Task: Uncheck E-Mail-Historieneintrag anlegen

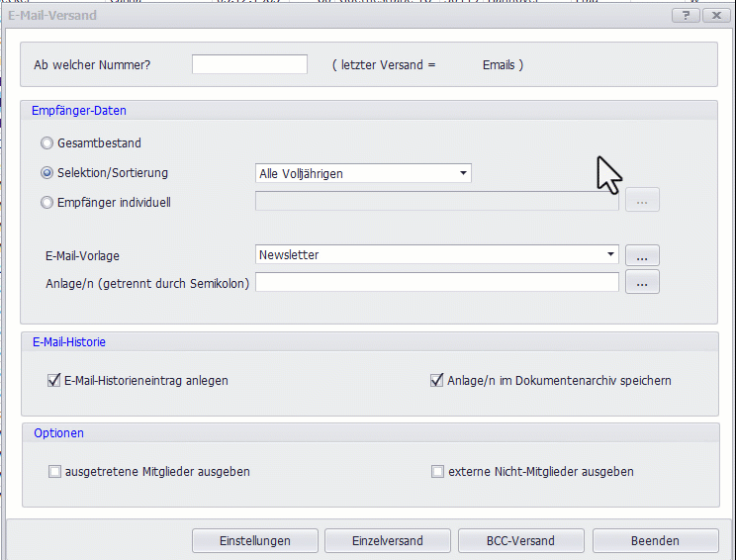Action: [x=54, y=381]
